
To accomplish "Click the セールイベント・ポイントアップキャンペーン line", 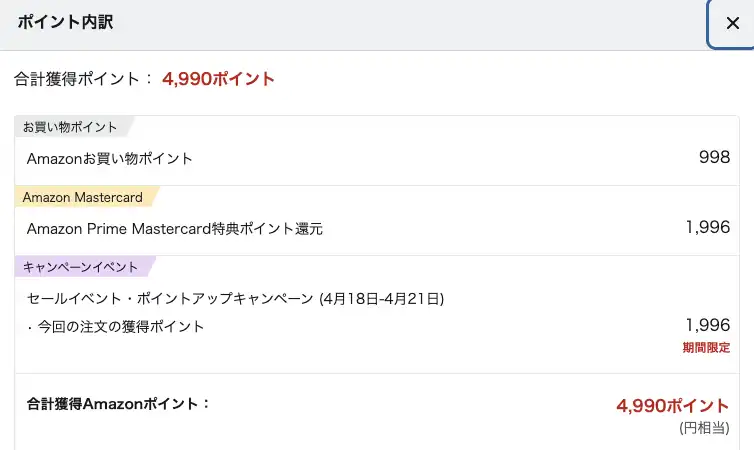I will coord(170,298).
